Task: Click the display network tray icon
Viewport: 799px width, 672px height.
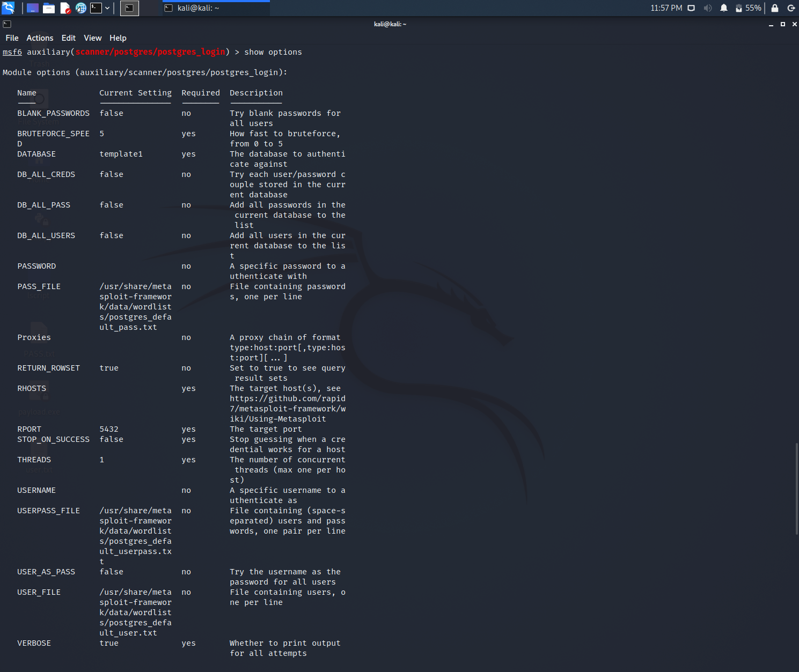Action: (691, 8)
